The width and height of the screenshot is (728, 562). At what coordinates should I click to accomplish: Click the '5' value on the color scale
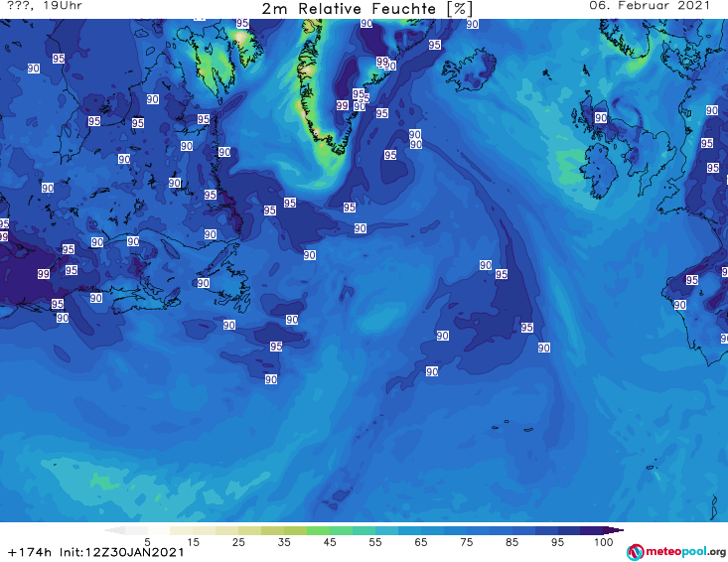147,542
